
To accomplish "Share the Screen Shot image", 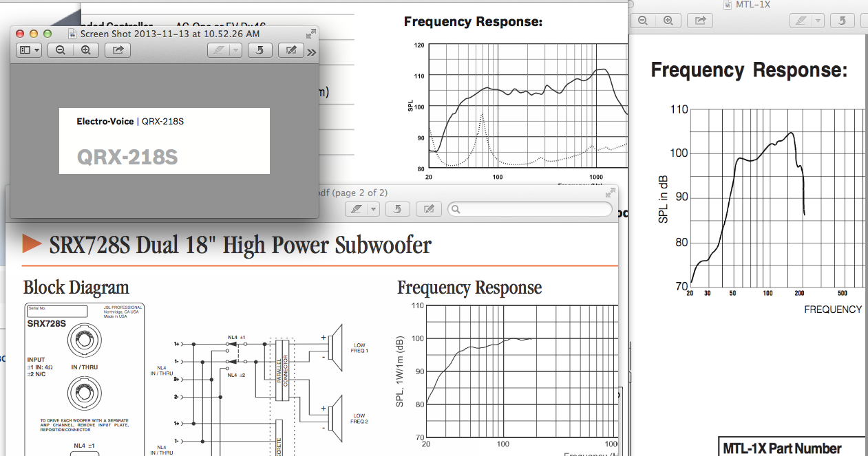I will pos(118,50).
